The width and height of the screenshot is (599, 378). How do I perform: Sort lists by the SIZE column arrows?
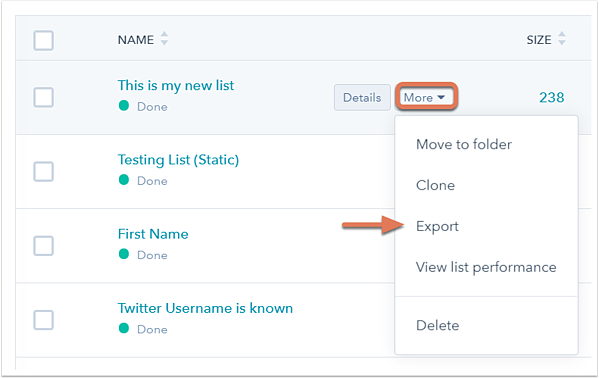[562, 39]
